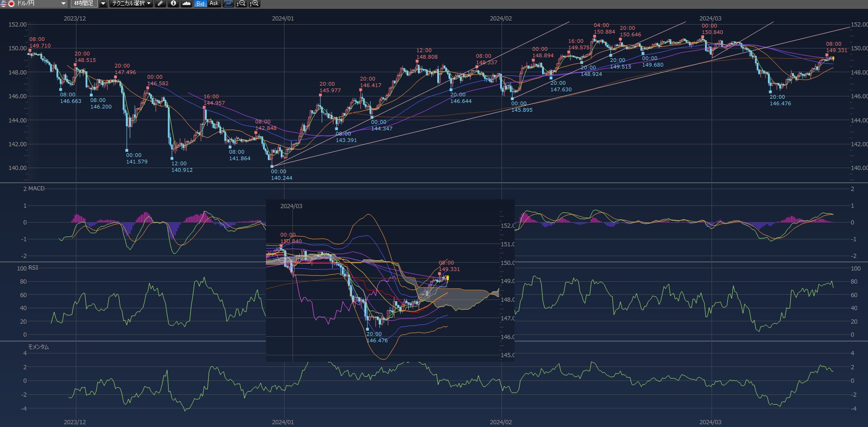Switch price display to Bid
This screenshot has height=427, width=868.
coord(200,4)
